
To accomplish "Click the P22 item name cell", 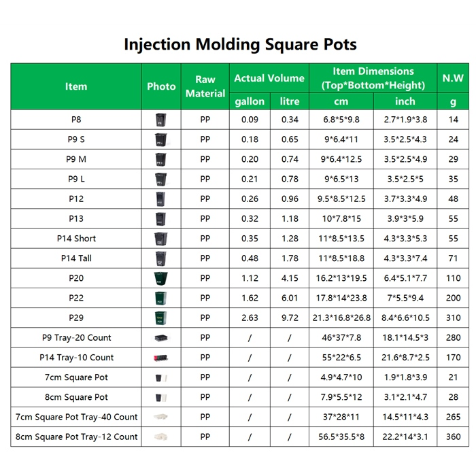I will click(76, 298).
